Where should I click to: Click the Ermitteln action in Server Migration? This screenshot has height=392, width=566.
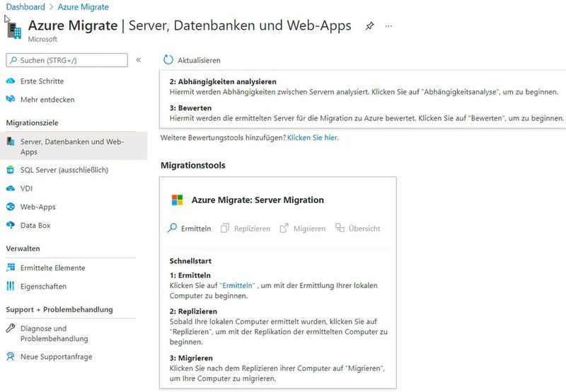tap(196, 229)
